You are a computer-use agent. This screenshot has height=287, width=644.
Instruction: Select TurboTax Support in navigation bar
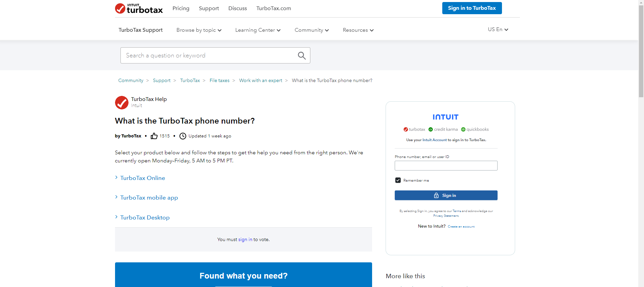click(x=141, y=30)
